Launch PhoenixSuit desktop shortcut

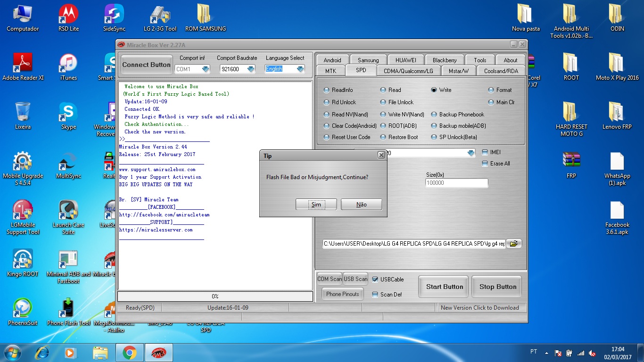(23, 312)
